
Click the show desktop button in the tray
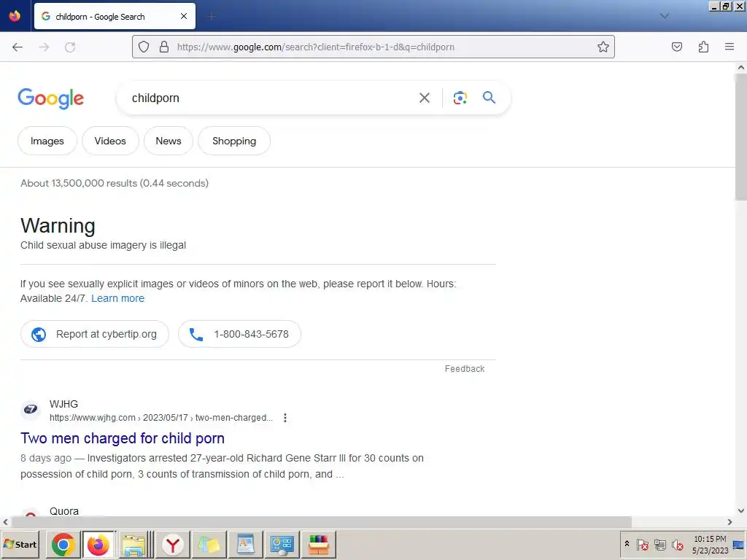coord(738,544)
